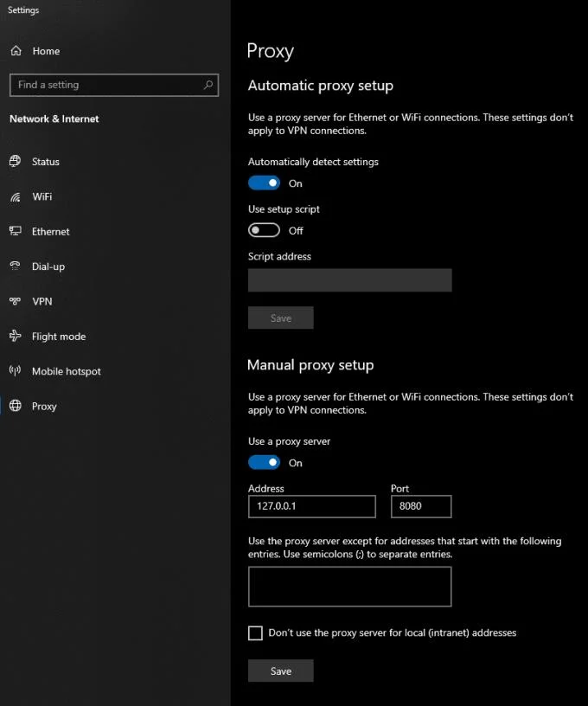Screen dimensions: 588x706
Task: Check Don't use proxy for local addresses
Action: 255,632
